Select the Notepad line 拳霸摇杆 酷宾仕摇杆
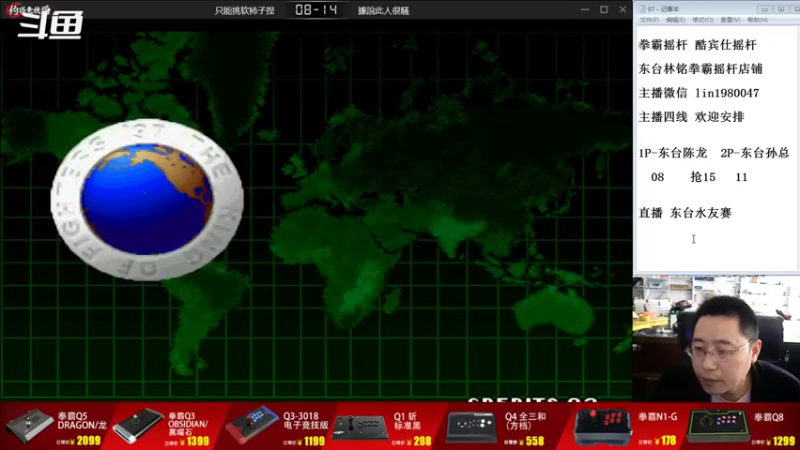The height and width of the screenshot is (450, 800). click(697, 45)
